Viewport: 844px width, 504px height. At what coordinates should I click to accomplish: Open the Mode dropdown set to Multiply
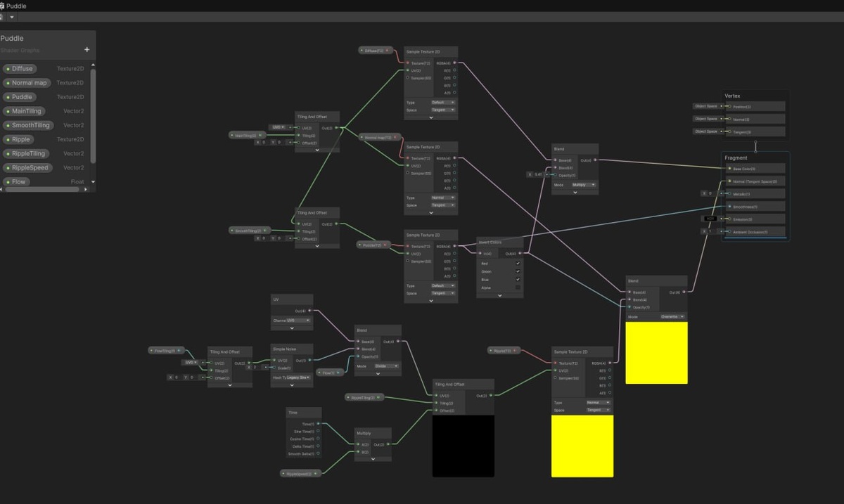[584, 185]
